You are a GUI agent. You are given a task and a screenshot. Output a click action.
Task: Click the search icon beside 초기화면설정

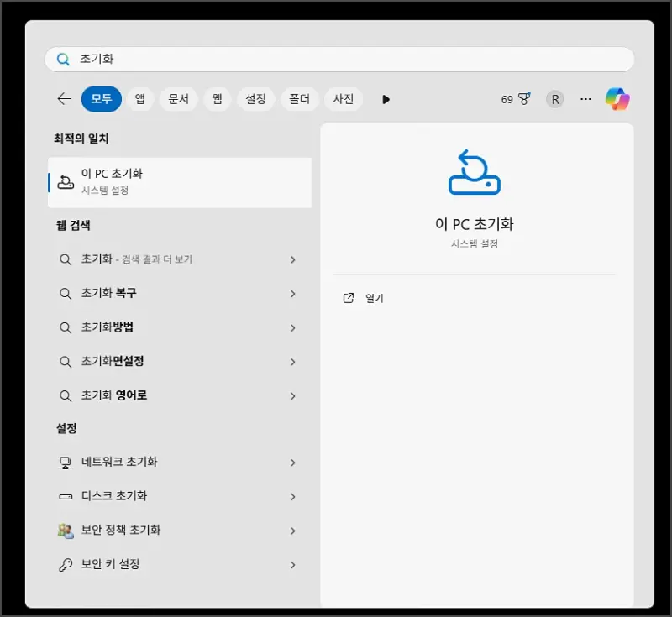click(x=66, y=362)
